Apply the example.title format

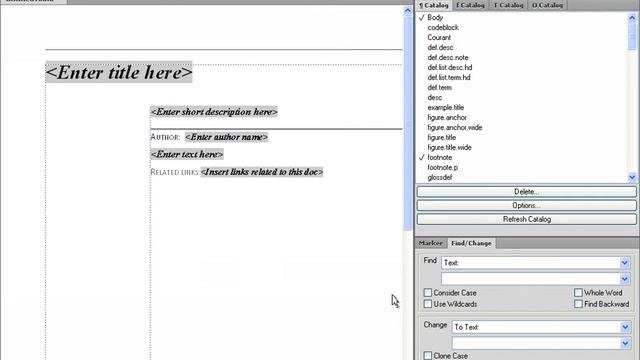click(446, 107)
